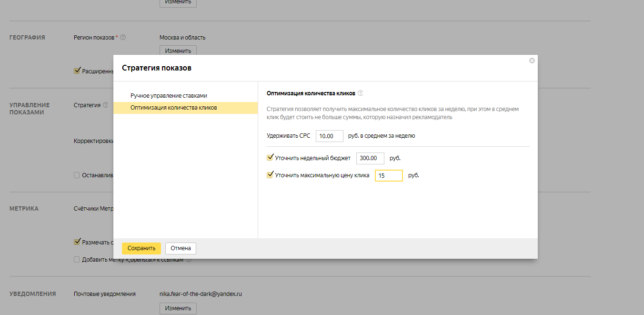The height and width of the screenshot is (315, 644).
Task: Focus the weekly budget field showing 300.00
Action: (x=370, y=158)
